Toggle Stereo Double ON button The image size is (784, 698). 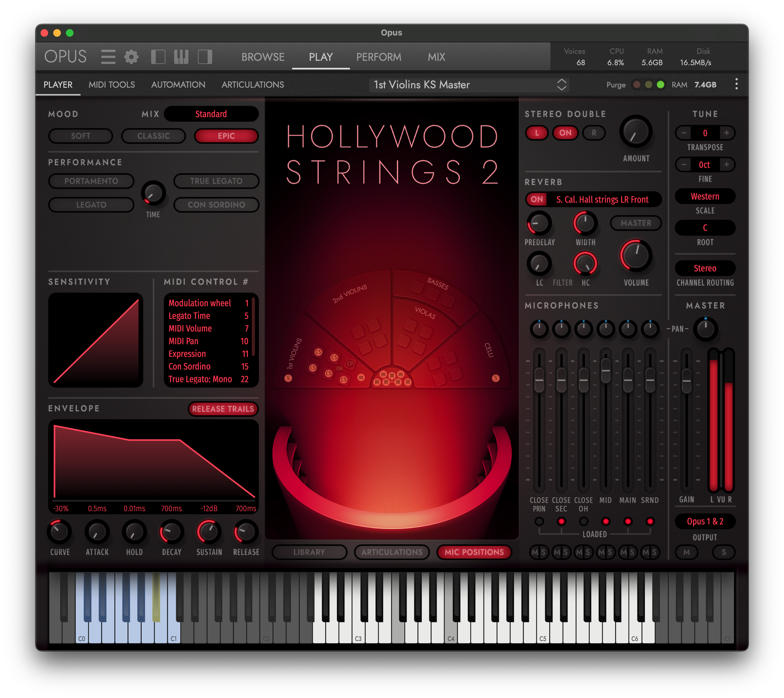click(x=565, y=133)
